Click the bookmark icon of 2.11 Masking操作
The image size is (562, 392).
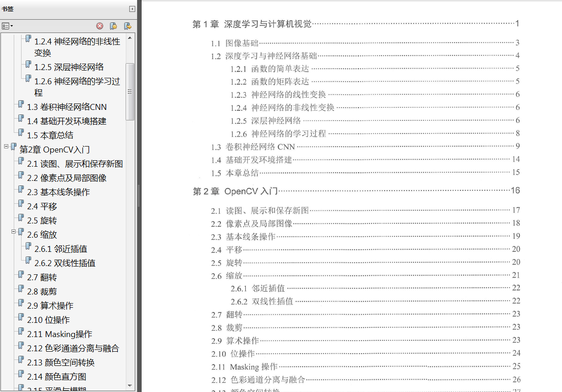tap(21, 332)
